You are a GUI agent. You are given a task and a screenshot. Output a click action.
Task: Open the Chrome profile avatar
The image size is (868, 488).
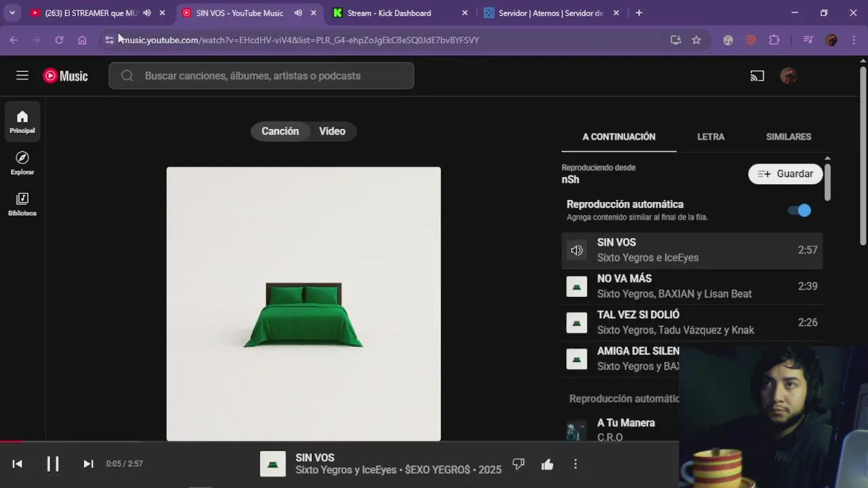pyautogui.click(x=831, y=40)
